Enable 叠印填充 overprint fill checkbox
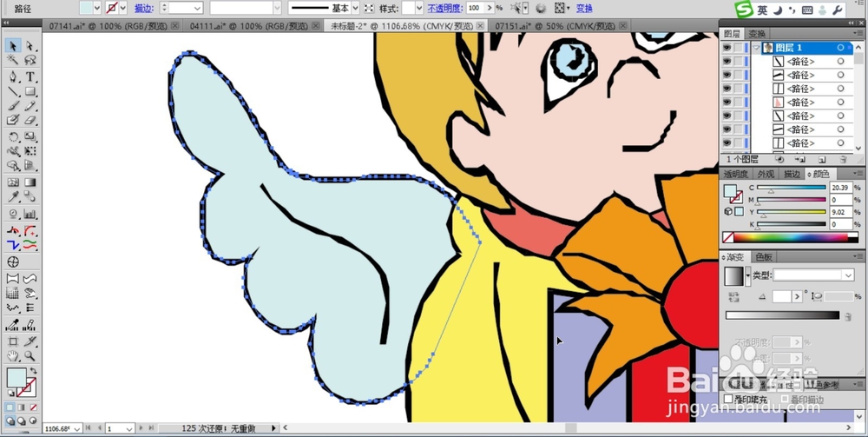 pyautogui.click(x=728, y=399)
